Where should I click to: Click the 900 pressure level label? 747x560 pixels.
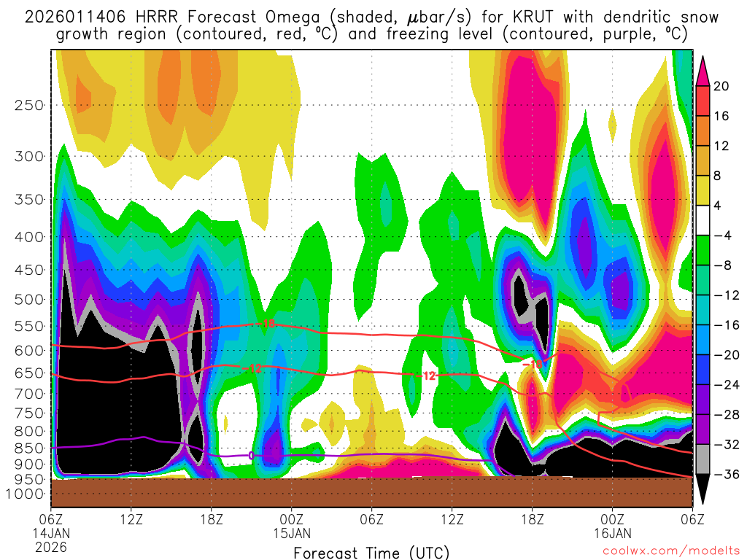coord(29,464)
